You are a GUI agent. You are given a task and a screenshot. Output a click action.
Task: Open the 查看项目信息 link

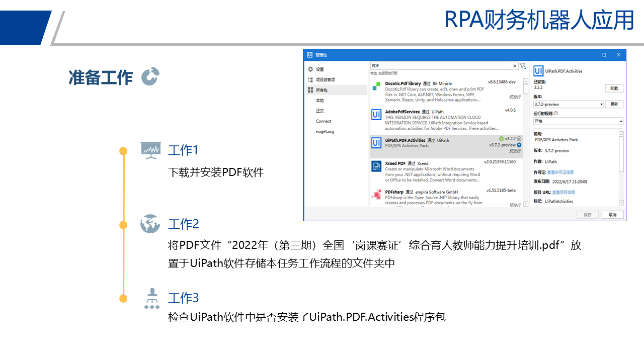(x=563, y=192)
